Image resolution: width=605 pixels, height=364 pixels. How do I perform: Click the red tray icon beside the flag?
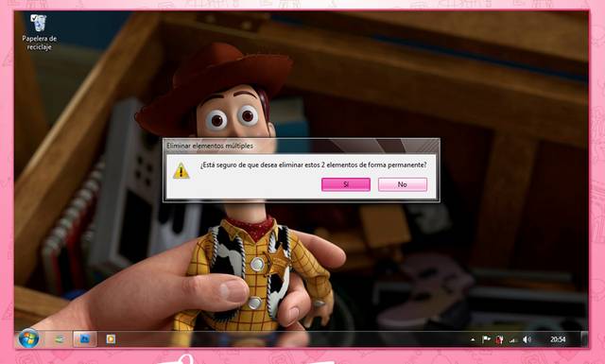click(x=500, y=339)
